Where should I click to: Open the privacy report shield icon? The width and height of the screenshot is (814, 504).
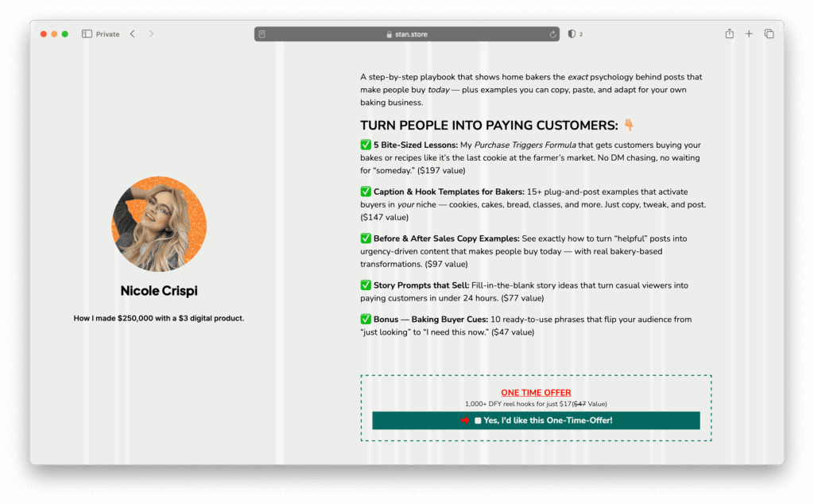click(x=572, y=34)
